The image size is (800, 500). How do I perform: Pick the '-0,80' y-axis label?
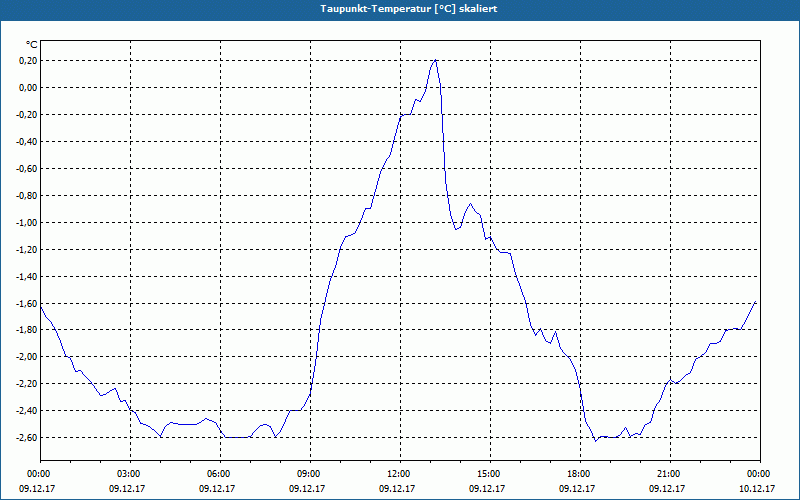tap(28, 195)
